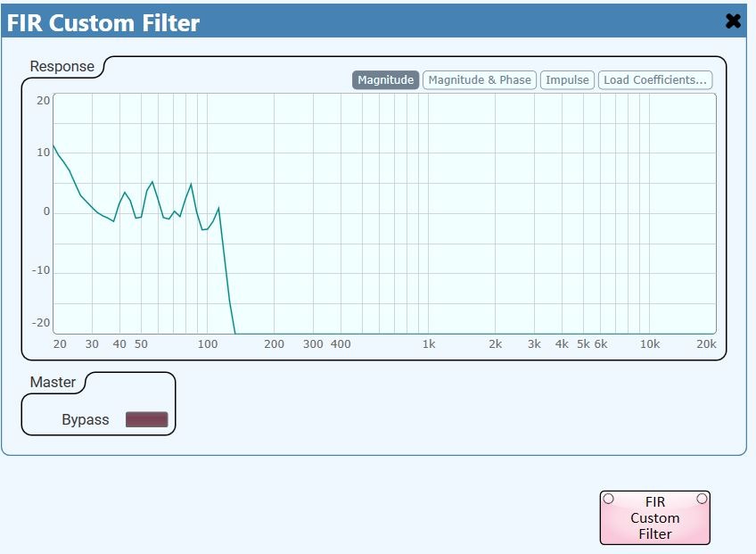Click the FIR Custom Filter title text
This screenshot has width=756, height=554.
(x=103, y=22)
